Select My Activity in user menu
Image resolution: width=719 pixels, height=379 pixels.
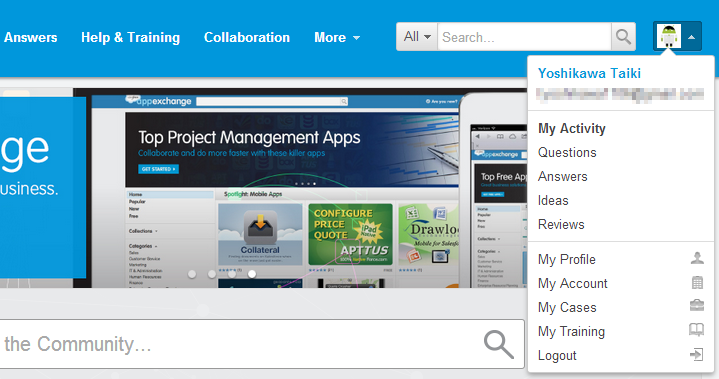click(x=572, y=129)
